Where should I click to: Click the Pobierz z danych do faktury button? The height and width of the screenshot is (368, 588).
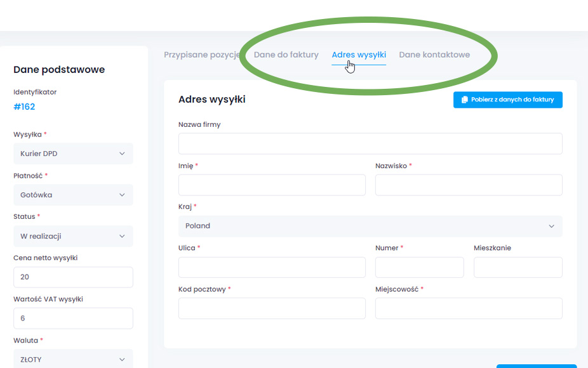tap(507, 100)
